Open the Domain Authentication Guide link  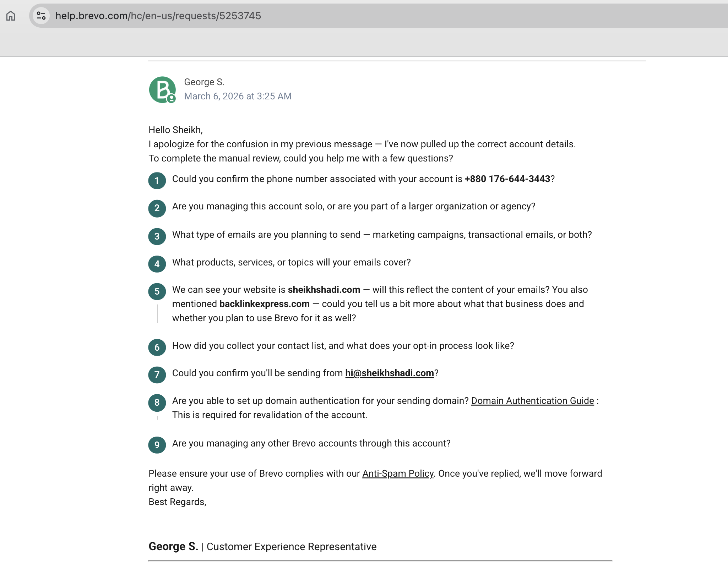tap(532, 401)
